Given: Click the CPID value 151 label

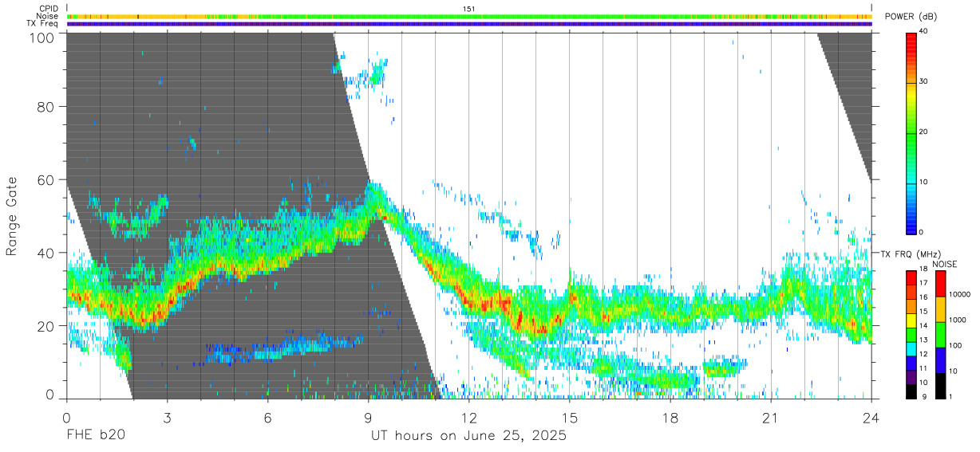Looking at the screenshot, I should 469,9.
